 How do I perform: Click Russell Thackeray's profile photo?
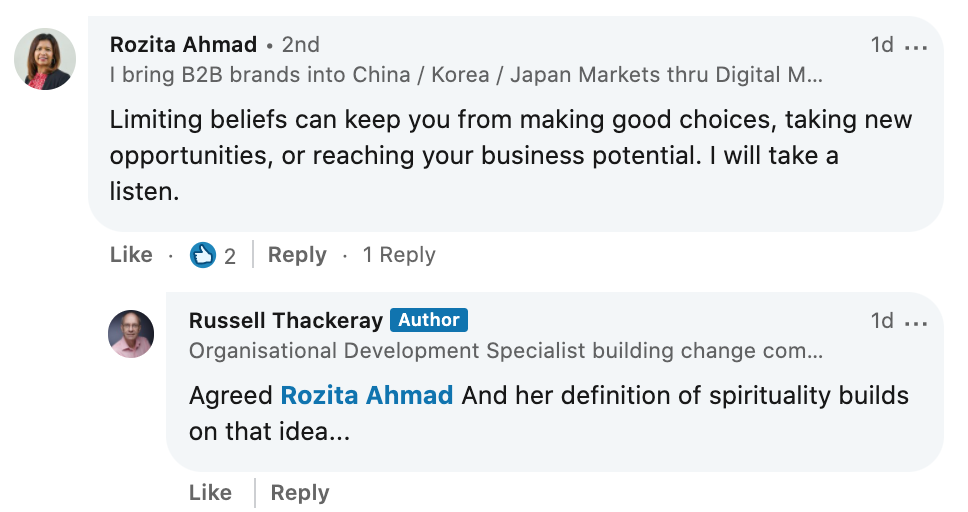pyautogui.click(x=131, y=334)
